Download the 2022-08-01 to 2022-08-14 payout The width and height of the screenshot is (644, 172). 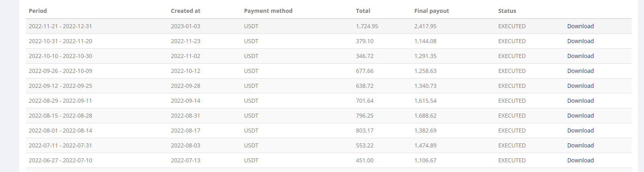click(580, 131)
